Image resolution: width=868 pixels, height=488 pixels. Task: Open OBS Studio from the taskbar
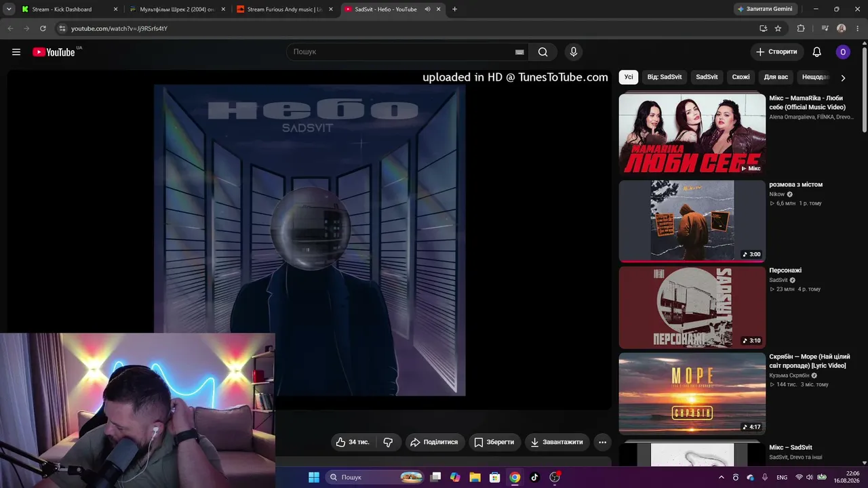coord(555,477)
